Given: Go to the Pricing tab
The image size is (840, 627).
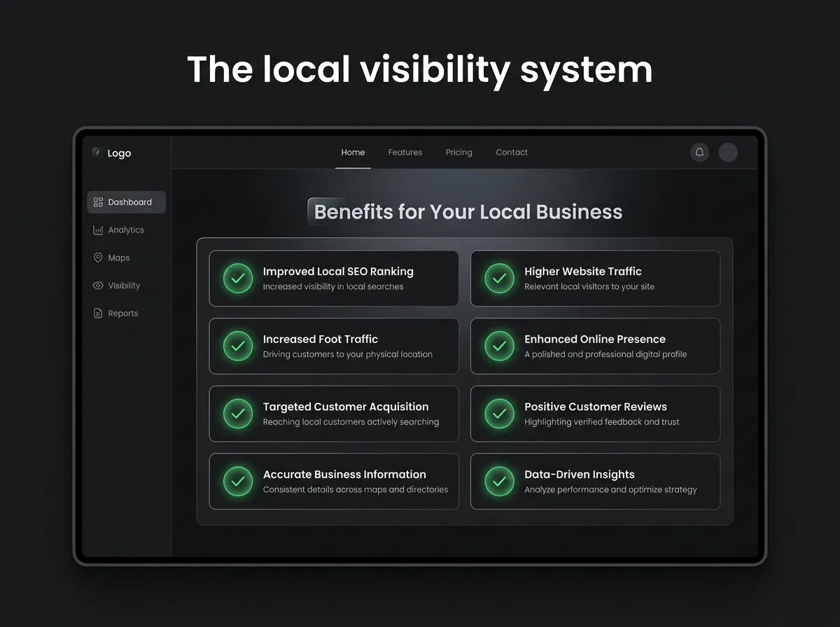Looking at the screenshot, I should [459, 153].
